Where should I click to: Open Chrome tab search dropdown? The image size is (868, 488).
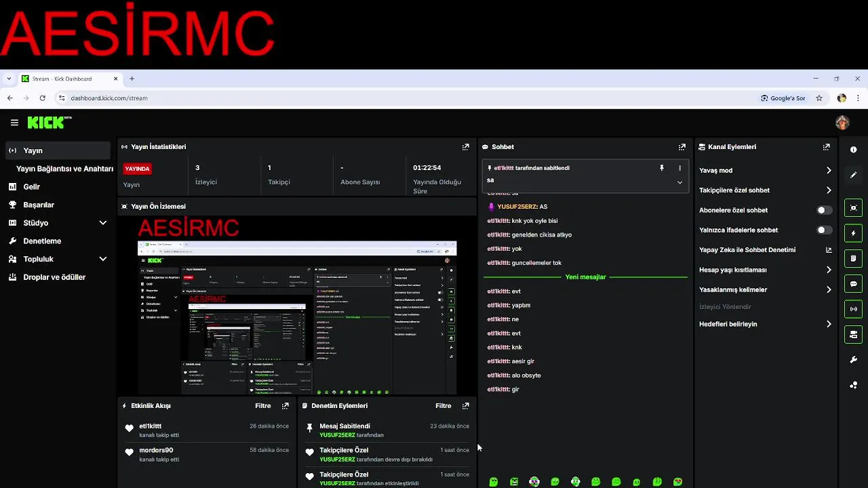tap(8, 79)
